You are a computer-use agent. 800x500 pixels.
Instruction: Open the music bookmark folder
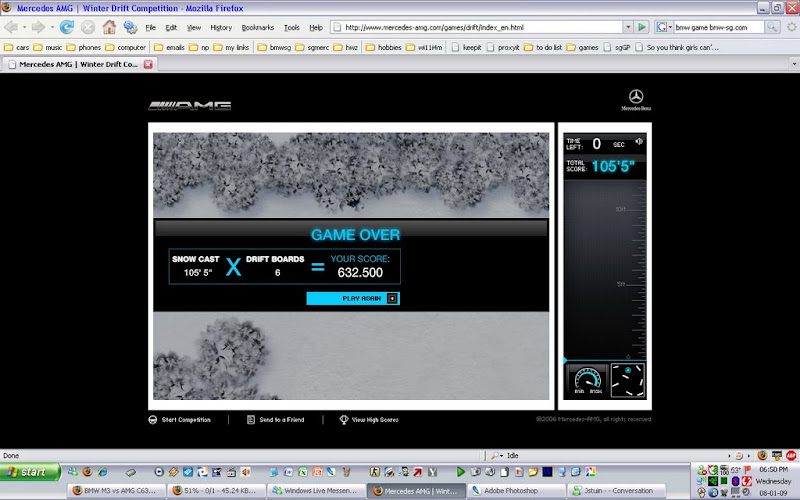coord(48,47)
